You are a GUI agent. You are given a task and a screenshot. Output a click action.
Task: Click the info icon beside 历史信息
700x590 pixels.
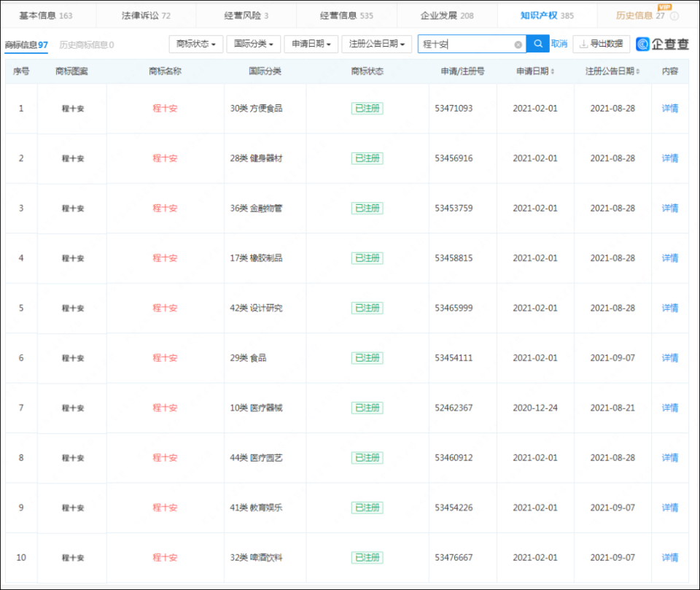click(x=674, y=16)
